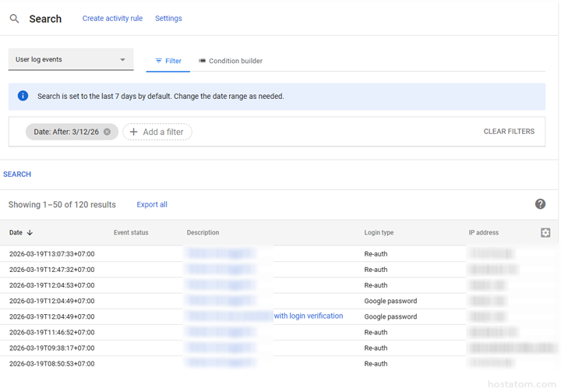Click the Condition builder list icon

[x=203, y=61]
